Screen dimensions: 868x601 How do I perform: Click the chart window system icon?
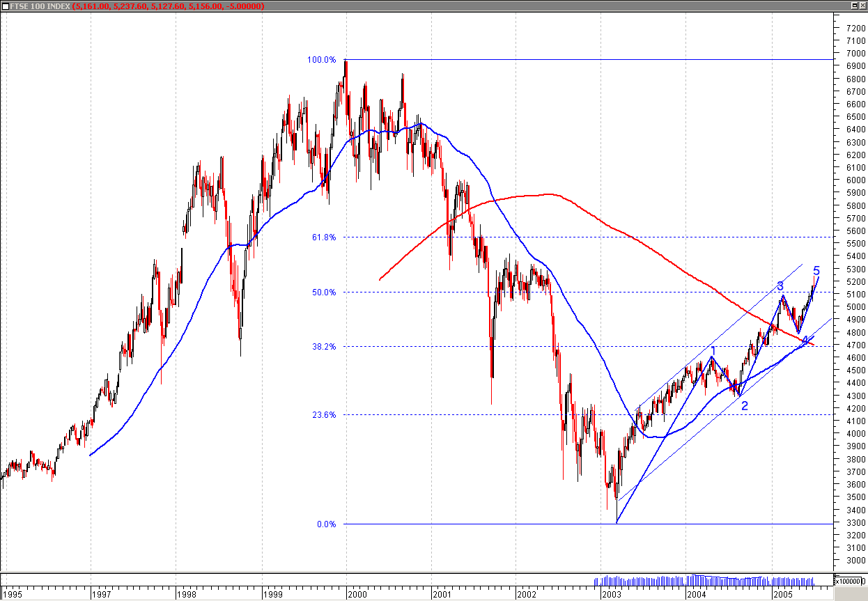pos(5,6)
